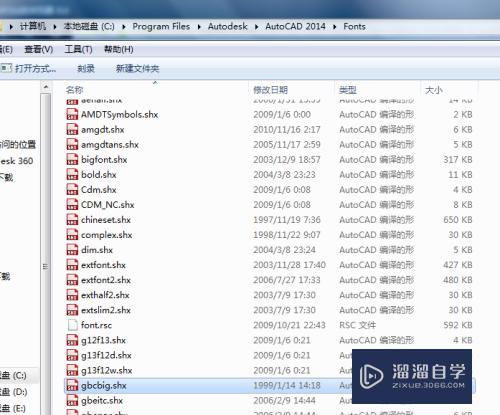Go to Autodesk in the address bar
The height and width of the screenshot is (415, 500).
[228, 26]
